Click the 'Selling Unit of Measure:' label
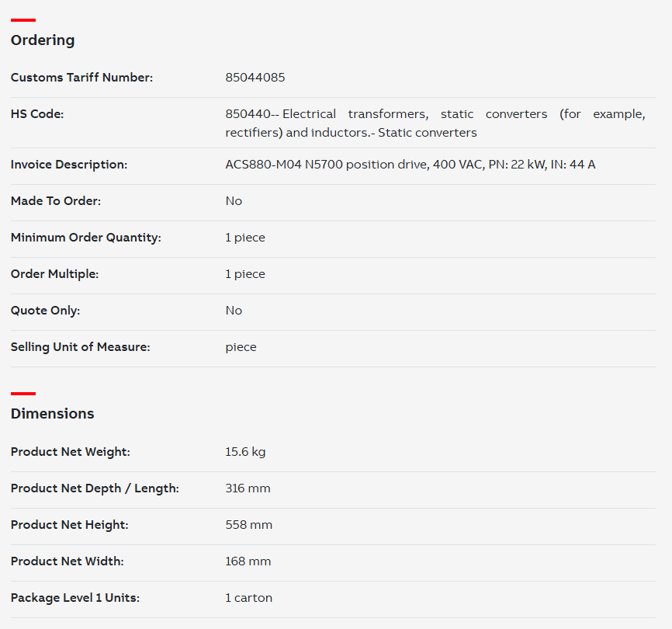Viewport: 672px width, 629px height. [80, 346]
